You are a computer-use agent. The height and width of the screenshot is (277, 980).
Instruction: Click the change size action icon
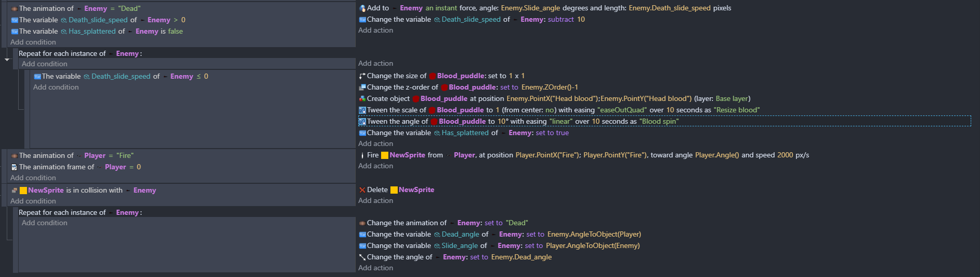pyautogui.click(x=362, y=76)
